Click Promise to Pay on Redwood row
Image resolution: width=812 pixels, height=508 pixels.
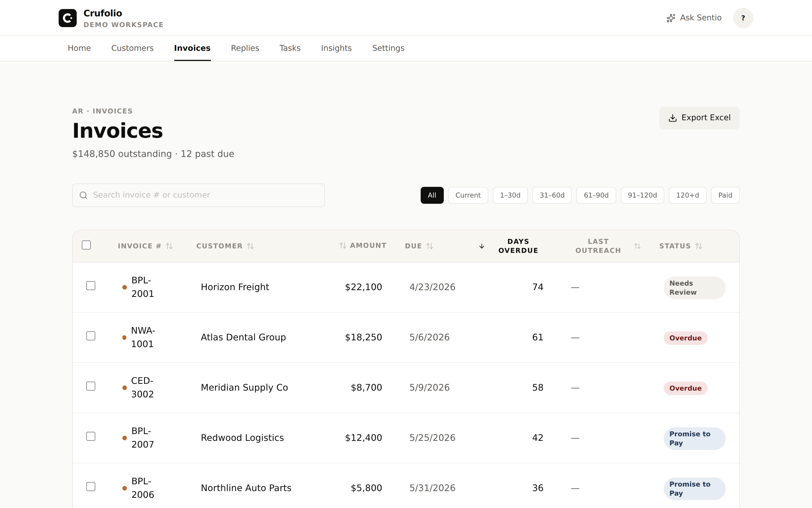tap(694, 439)
